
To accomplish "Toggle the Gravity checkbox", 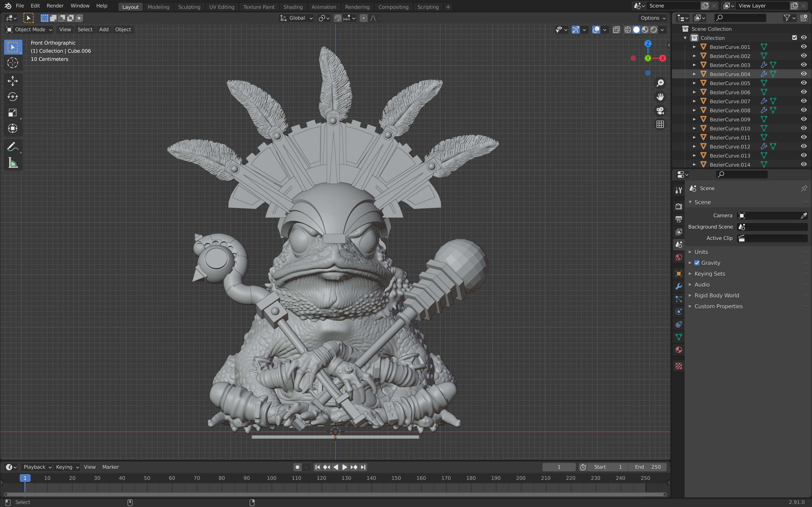I will tap(697, 263).
